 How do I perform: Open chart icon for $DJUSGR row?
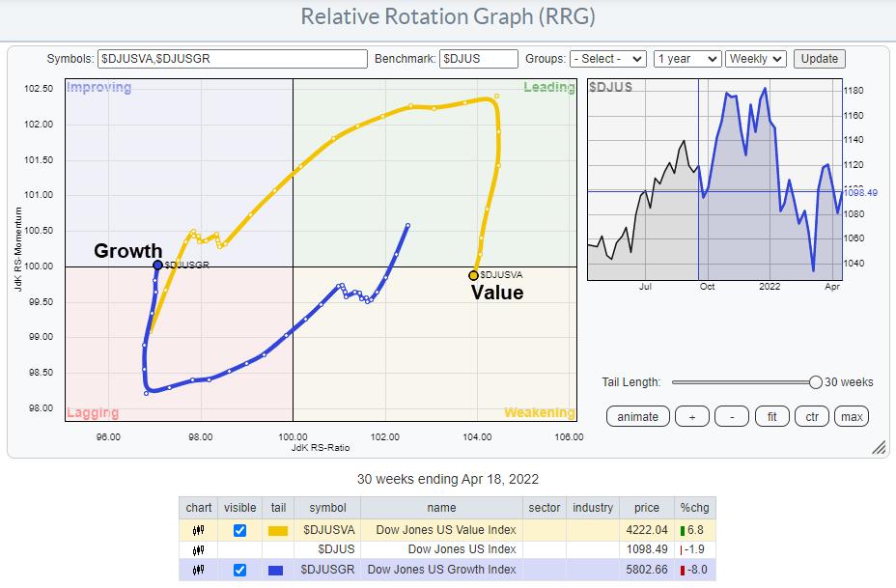[199, 570]
